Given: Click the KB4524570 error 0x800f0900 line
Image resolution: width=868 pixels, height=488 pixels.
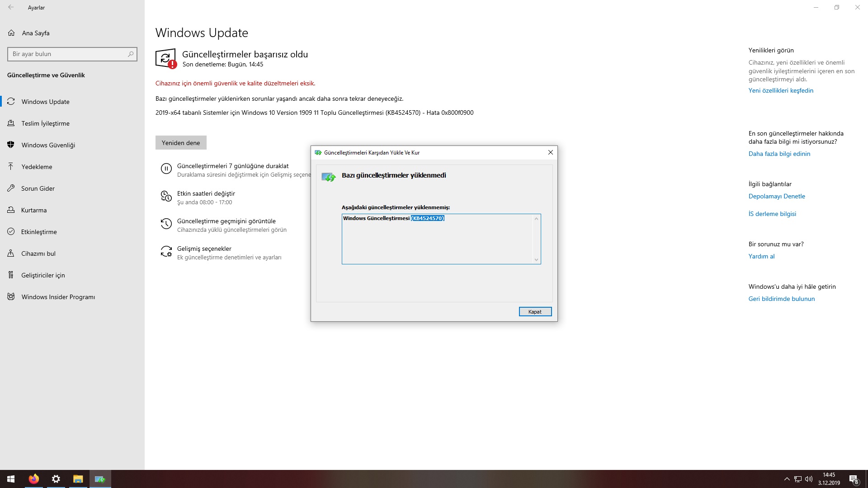Looking at the screenshot, I should (315, 113).
